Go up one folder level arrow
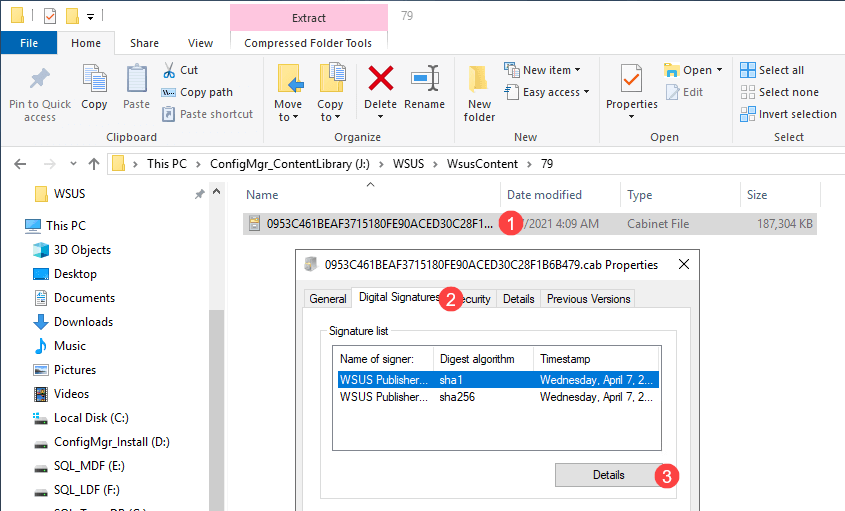The height and width of the screenshot is (511, 845). pos(94,164)
